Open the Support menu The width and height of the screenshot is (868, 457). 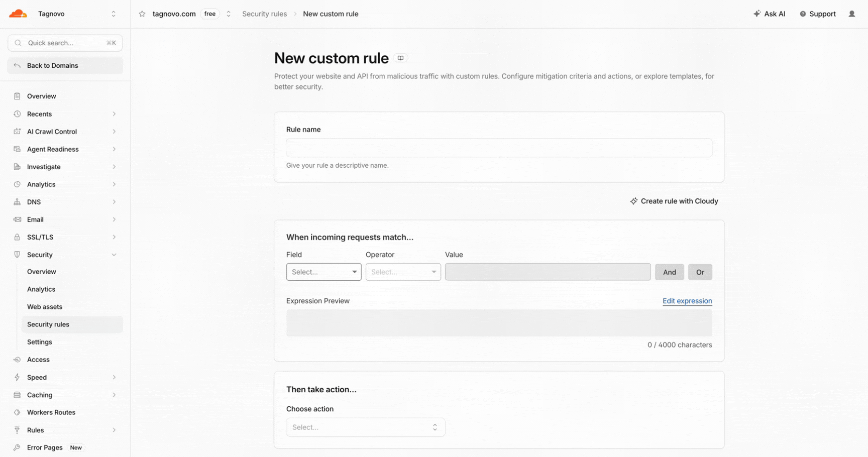(x=818, y=14)
